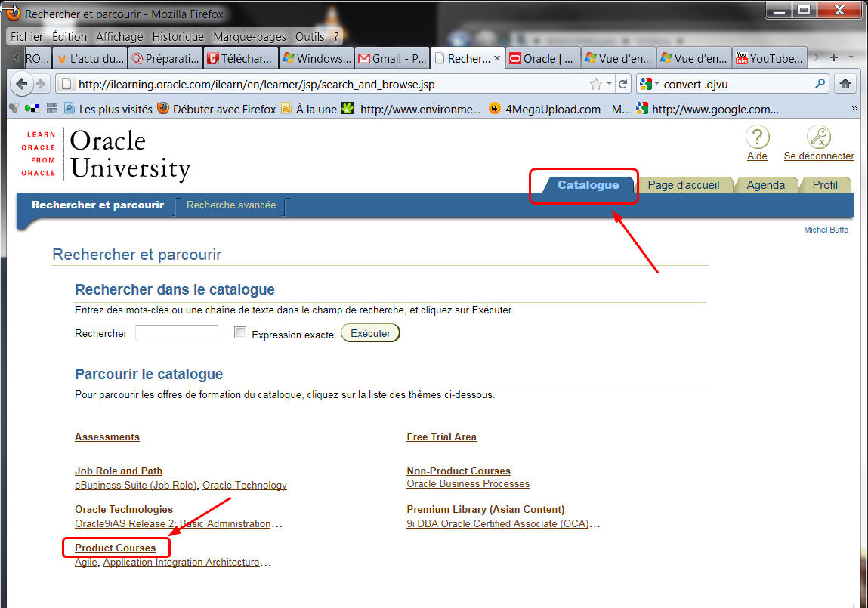Open the Marque-pages menu
Viewport: 868px width, 608px height.
click(x=249, y=36)
